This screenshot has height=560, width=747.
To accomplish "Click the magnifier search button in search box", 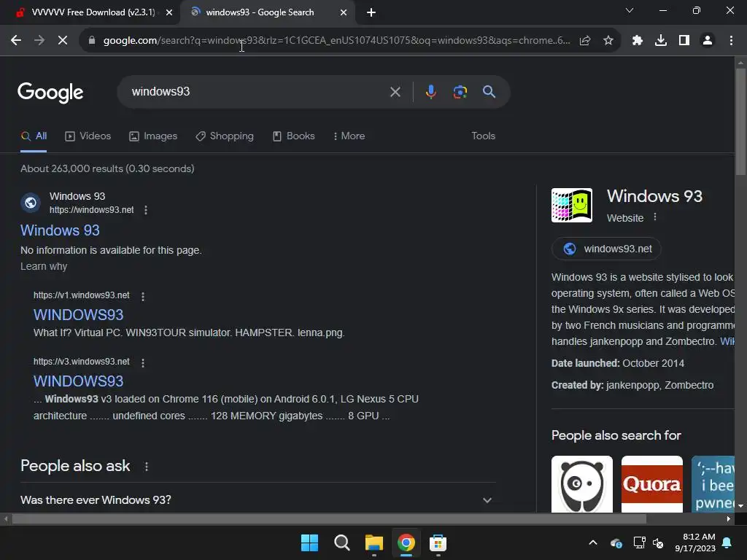I will pyautogui.click(x=489, y=92).
